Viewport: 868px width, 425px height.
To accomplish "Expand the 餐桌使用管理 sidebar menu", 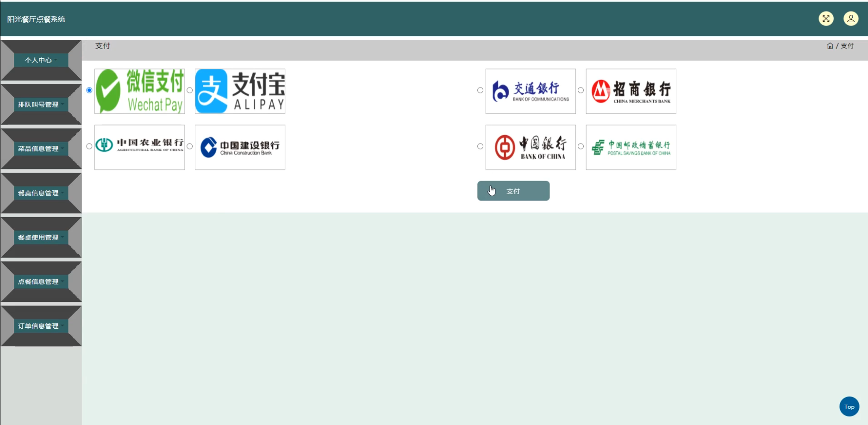I will (x=41, y=237).
